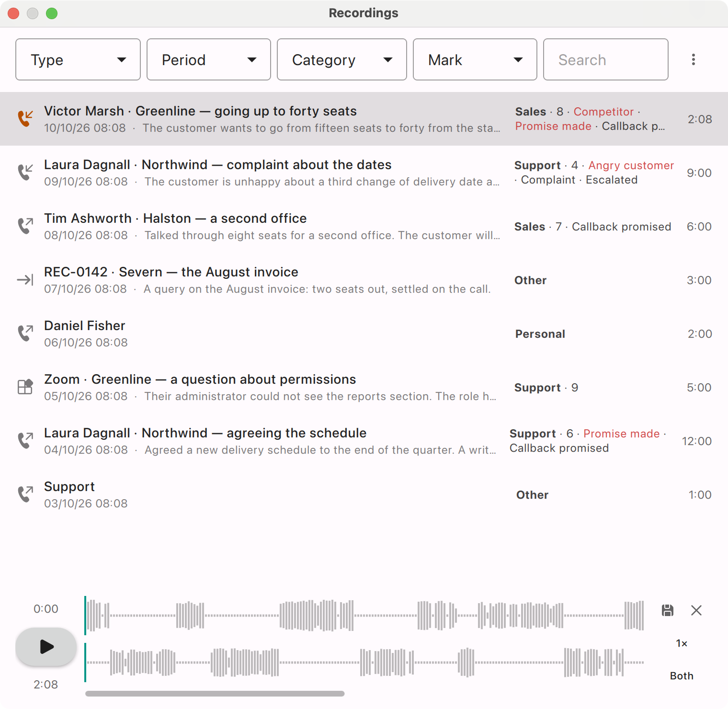Click outgoing call icon on agreeing the schedule row
The height and width of the screenshot is (709, 728).
click(25, 440)
